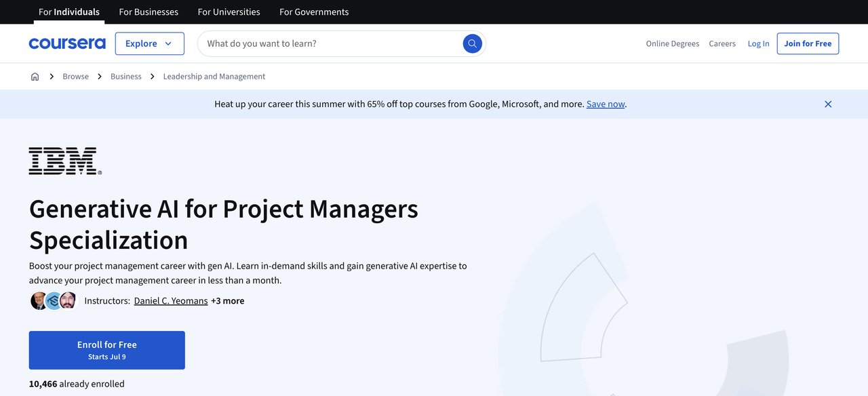Click the magnifier search icon button
This screenshot has height=396, width=868.
pos(473,43)
